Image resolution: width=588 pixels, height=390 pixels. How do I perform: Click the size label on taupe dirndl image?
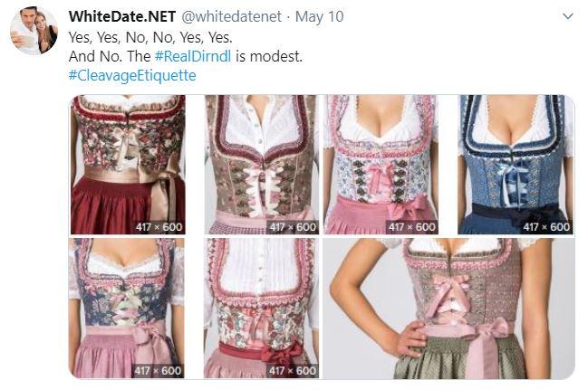(x=293, y=227)
